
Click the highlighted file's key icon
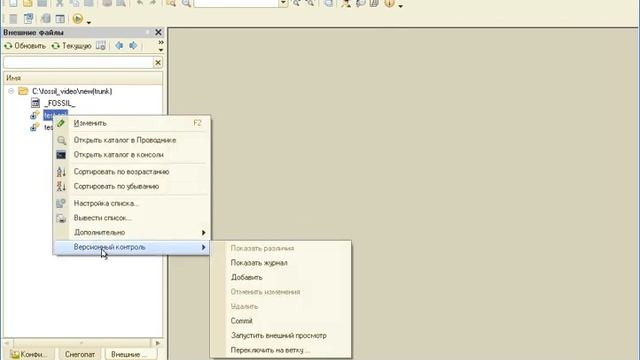coord(35,115)
